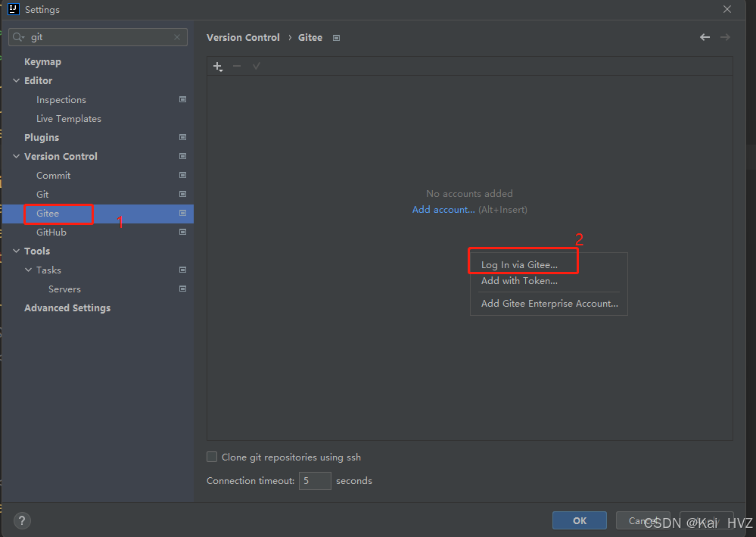Click project icon on Tasks row
This screenshot has width=756, height=537.
coord(182,270)
